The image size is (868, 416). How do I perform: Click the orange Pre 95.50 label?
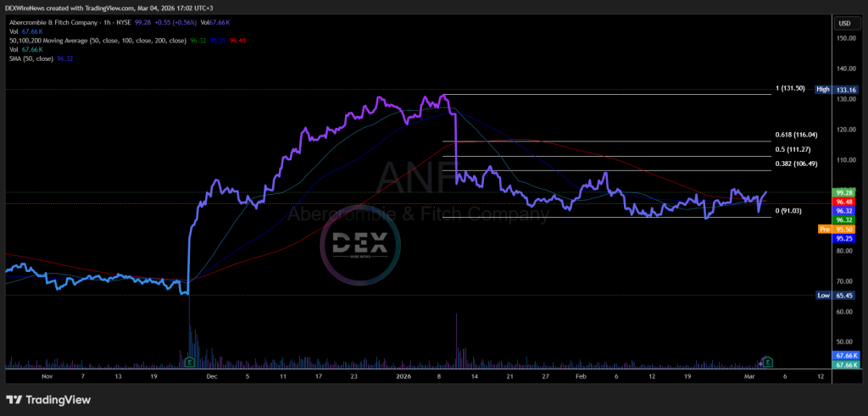pos(837,229)
